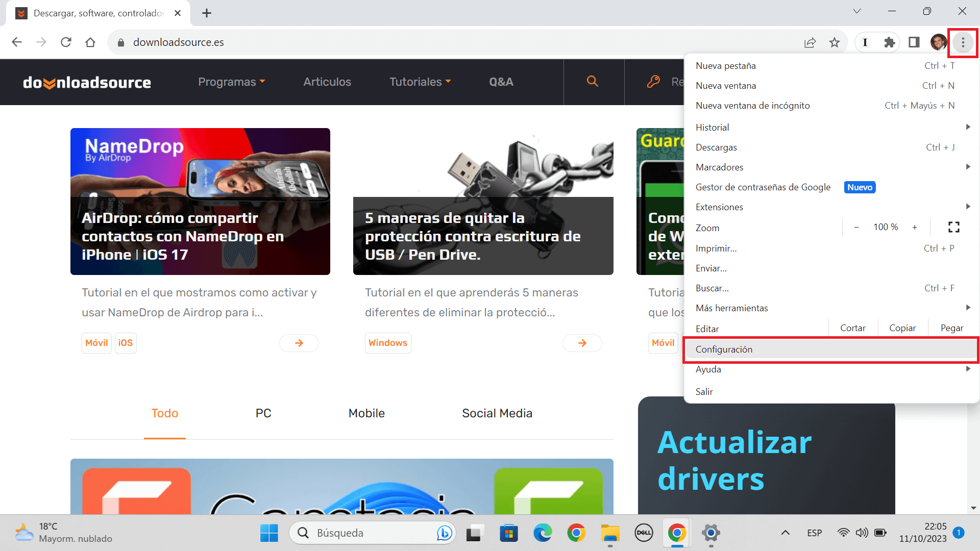Open the Chrome profile avatar

[938, 42]
